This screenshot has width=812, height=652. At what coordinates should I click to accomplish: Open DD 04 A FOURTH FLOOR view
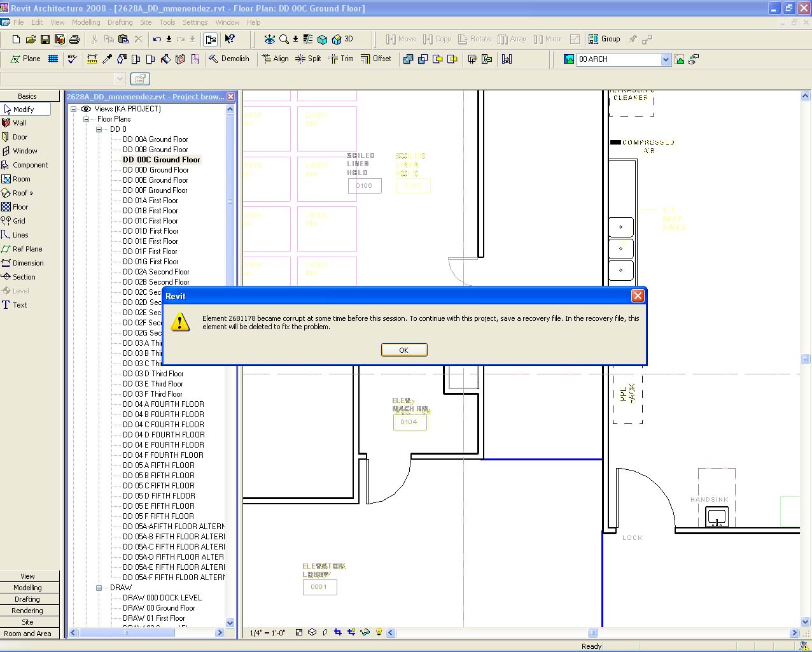[163, 404]
